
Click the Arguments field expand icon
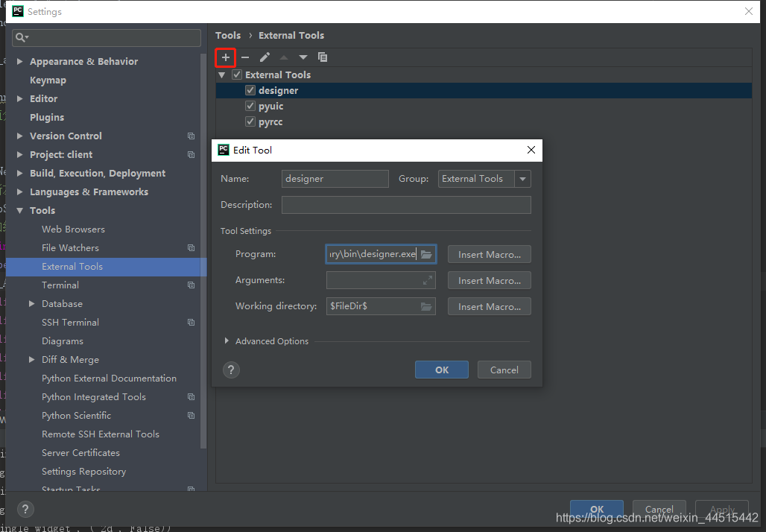[428, 280]
